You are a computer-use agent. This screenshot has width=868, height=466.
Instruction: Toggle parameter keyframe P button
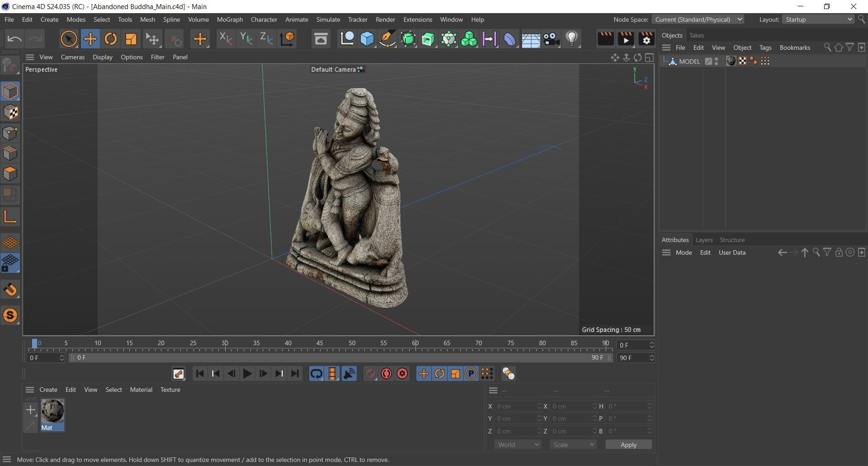click(471, 374)
